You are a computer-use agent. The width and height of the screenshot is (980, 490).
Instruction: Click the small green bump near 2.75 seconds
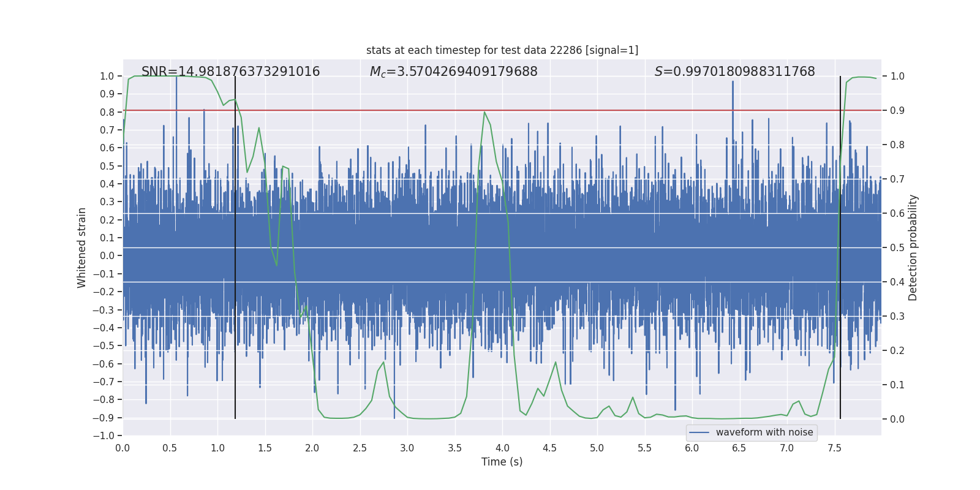coord(383,363)
